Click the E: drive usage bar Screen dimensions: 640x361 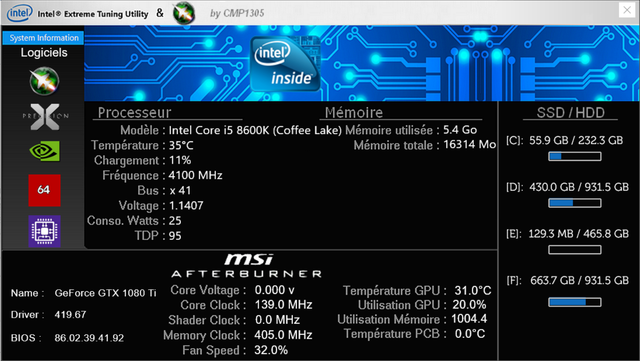(x=574, y=250)
